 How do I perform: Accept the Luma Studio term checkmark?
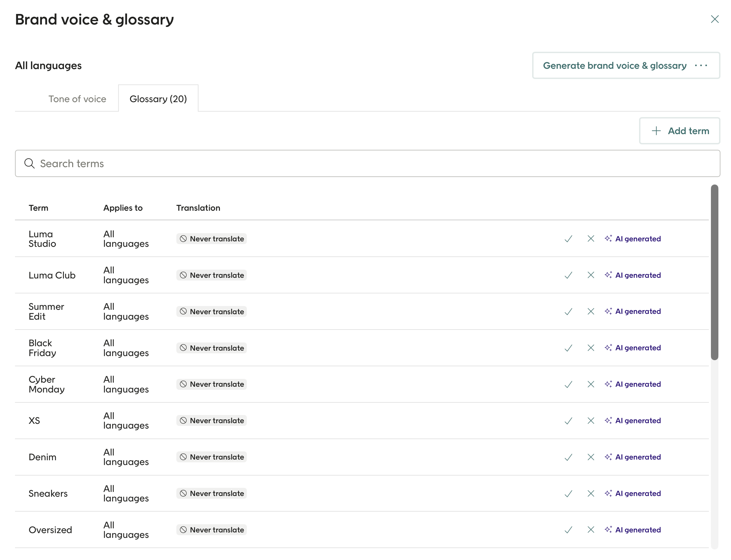pos(568,239)
